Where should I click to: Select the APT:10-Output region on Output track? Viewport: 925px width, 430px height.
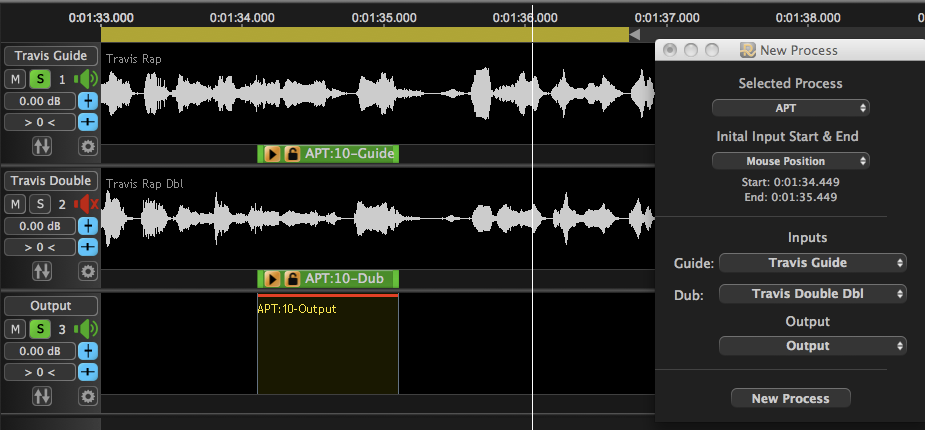tap(328, 350)
